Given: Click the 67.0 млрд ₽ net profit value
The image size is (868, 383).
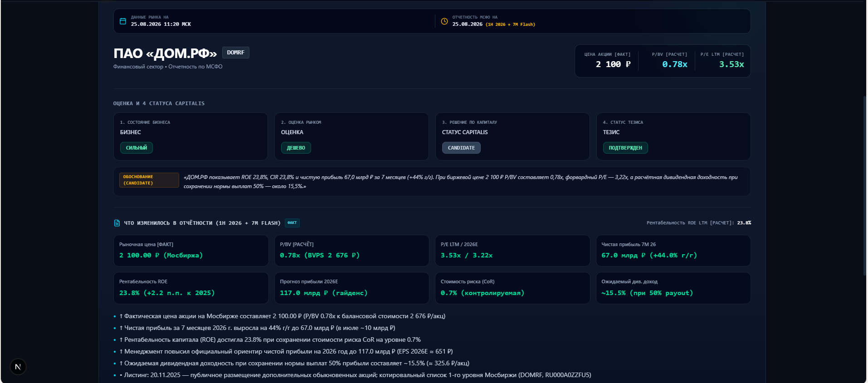Looking at the screenshot, I should tap(649, 255).
